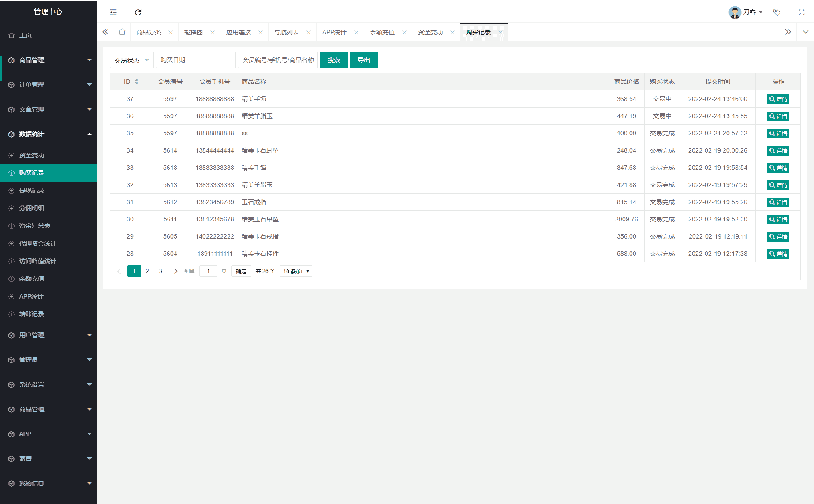Viewport: 814px width, 504px height.
Task: Click the home icon tab
Action: pos(122,32)
